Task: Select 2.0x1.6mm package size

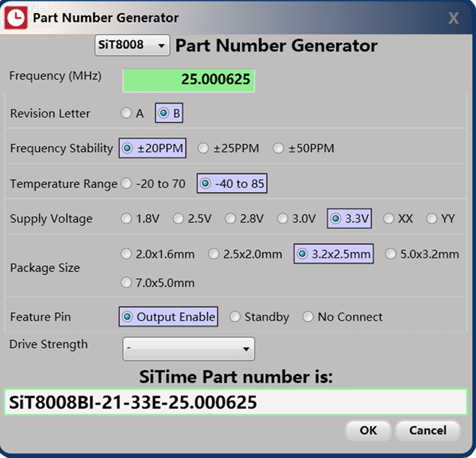Action: click(x=158, y=254)
